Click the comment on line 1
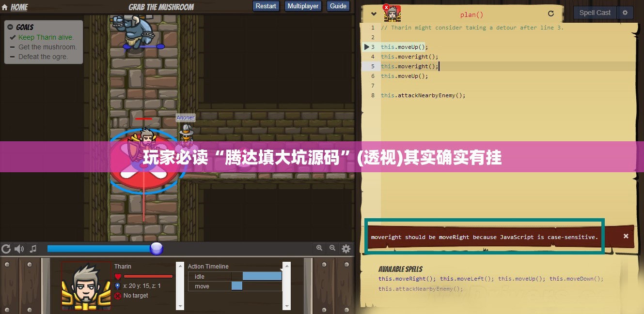The height and width of the screenshot is (314, 644). [x=472, y=28]
